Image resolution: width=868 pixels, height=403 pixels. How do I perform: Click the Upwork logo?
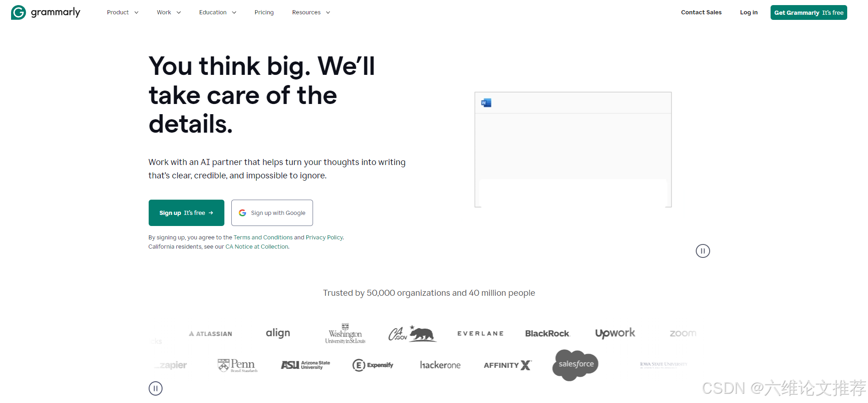coord(615,333)
